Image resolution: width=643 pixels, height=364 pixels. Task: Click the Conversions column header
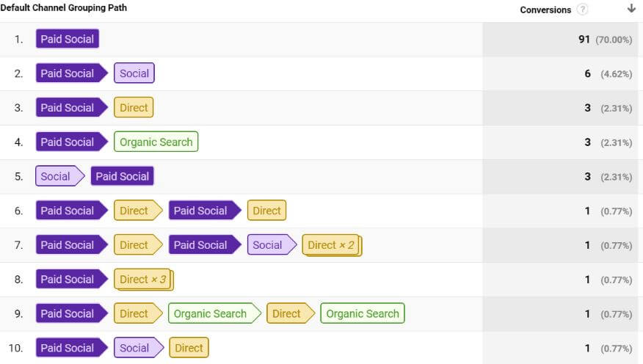[x=545, y=10]
